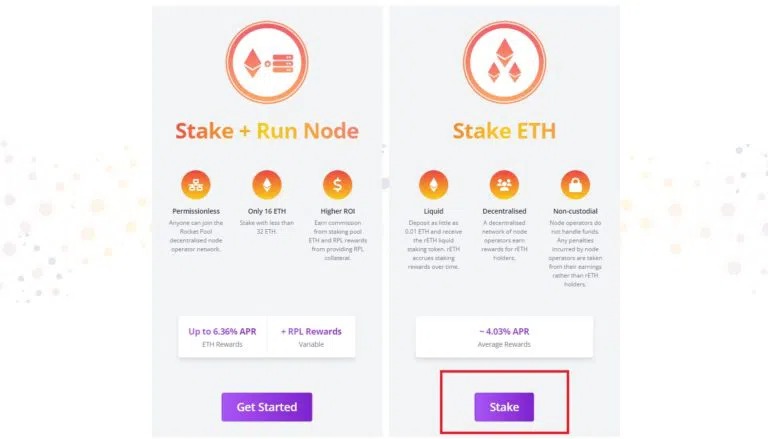Select the Non-custodial lock icon

575,185
